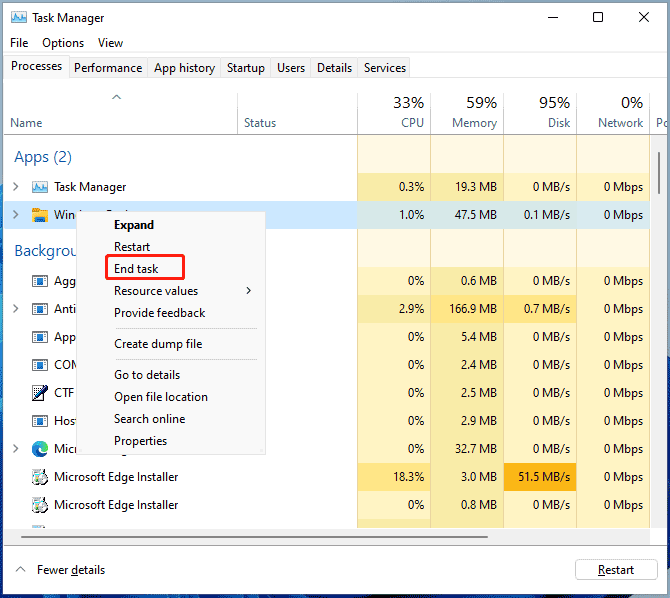The image size is (670, 598).
Task: Click the 2.9% CPU cell
Action: [x=394, y=309]
